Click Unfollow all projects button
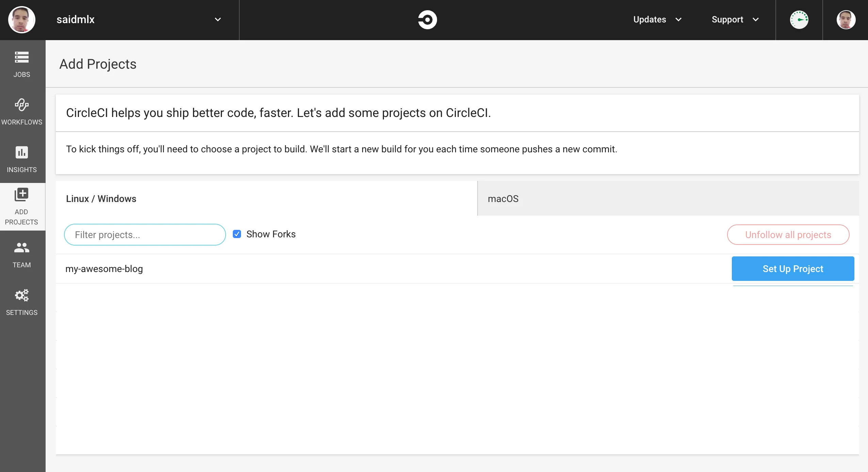This screenshot has width=868, height=472. coord(788,235)
